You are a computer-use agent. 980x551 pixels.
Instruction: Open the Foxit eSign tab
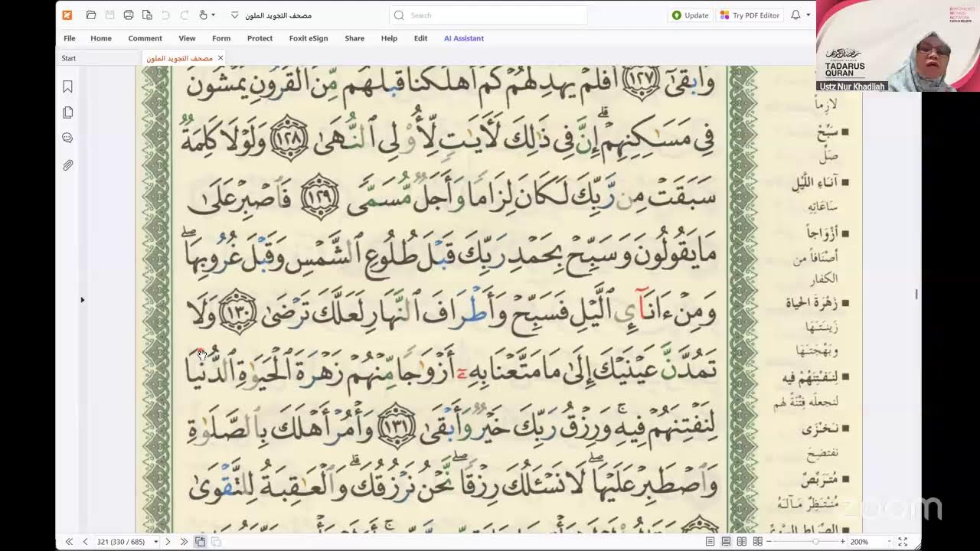click(309, 38)
